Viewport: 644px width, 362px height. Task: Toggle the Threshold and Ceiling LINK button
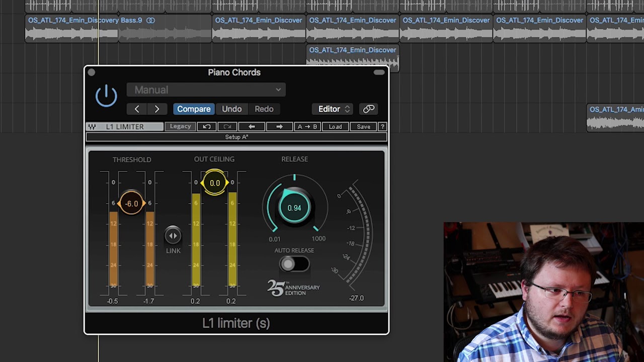[173, 235]
